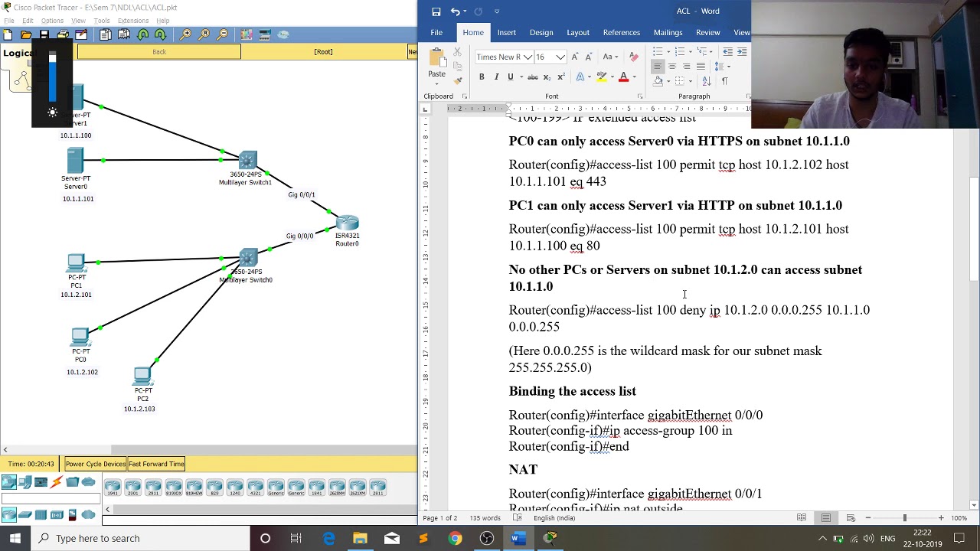This screenshot has width=980, height=551.
Task: Toggle Subscript in Word ribbon
Action: coord(547,77)
